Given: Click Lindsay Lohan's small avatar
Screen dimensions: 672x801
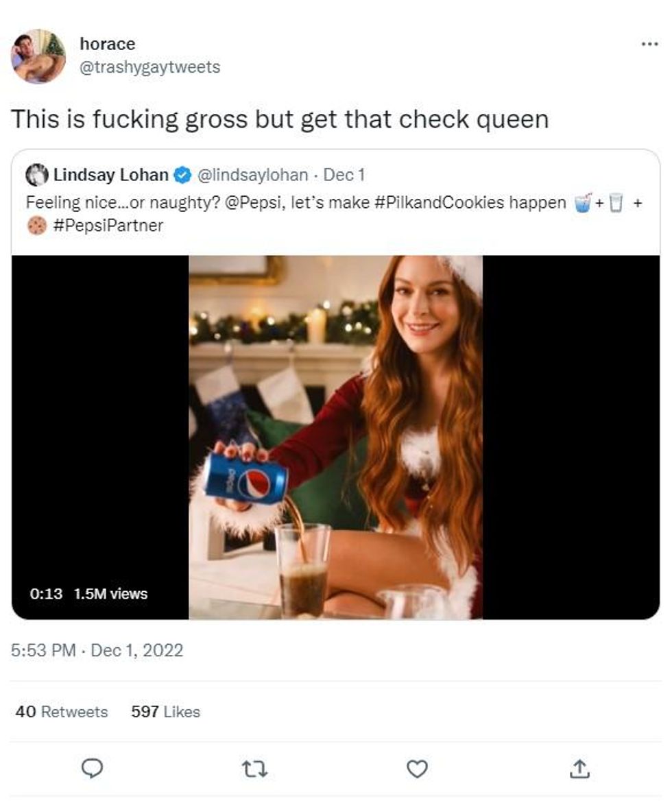Looking at the screenshot, I should click(37, 175).
